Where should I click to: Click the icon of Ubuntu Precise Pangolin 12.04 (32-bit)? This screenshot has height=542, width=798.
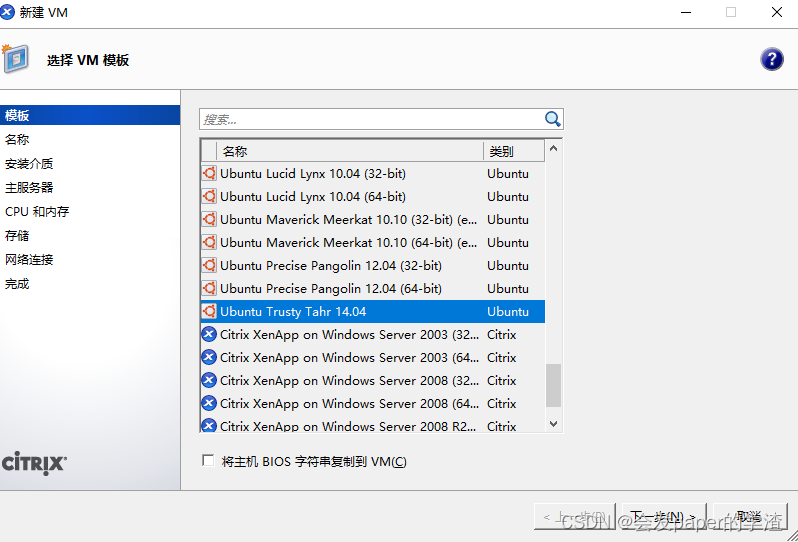[x=209, y=265]
